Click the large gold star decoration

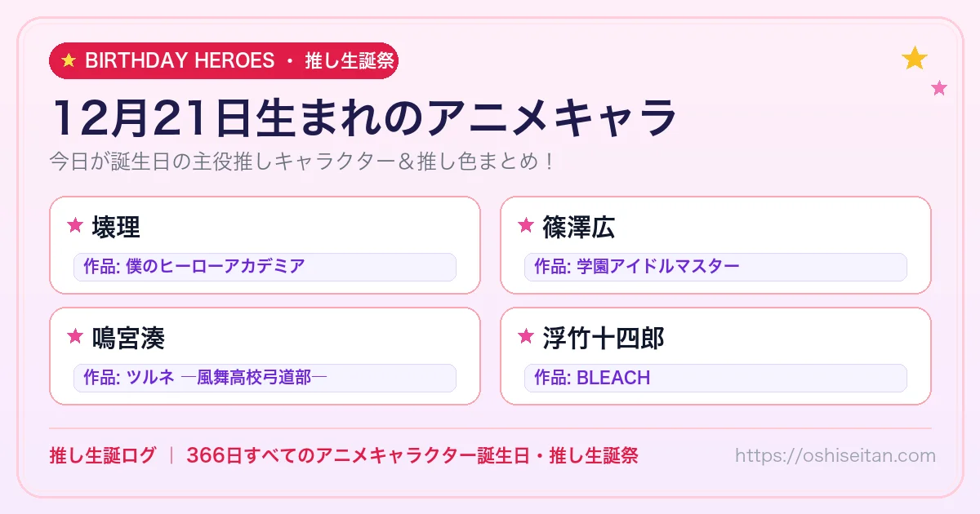pyautogui.click(x=915, y=58)
